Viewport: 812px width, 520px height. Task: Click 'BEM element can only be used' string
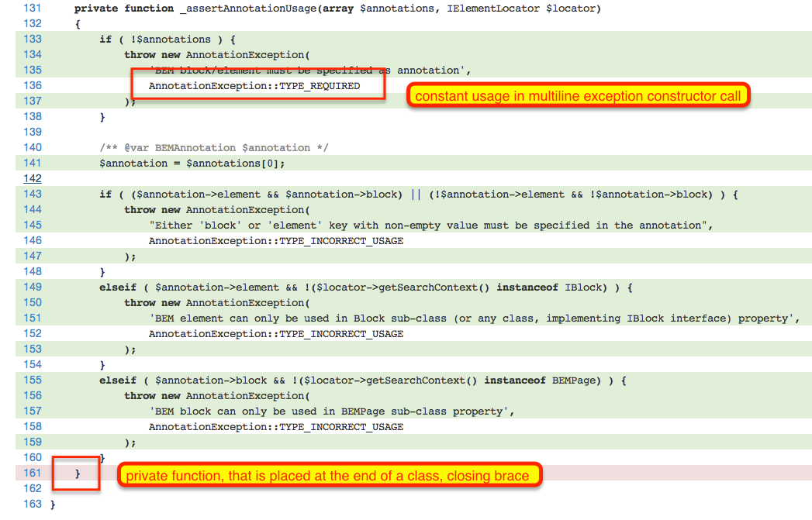[x=474, y=319]
